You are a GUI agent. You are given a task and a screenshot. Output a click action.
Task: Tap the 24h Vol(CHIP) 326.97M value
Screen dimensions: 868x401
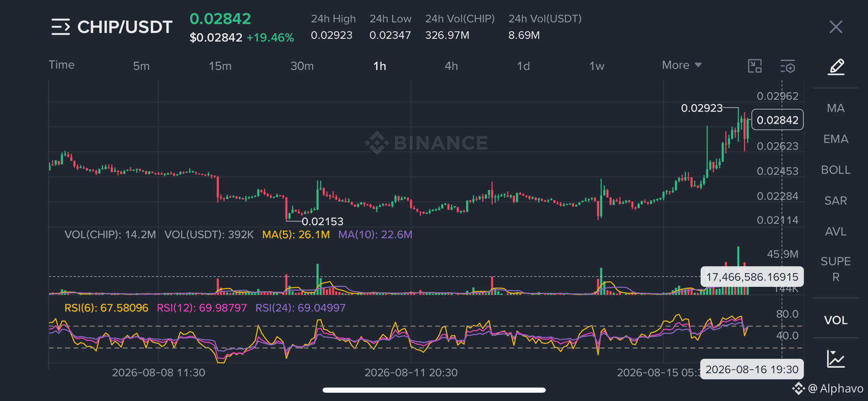447,35
